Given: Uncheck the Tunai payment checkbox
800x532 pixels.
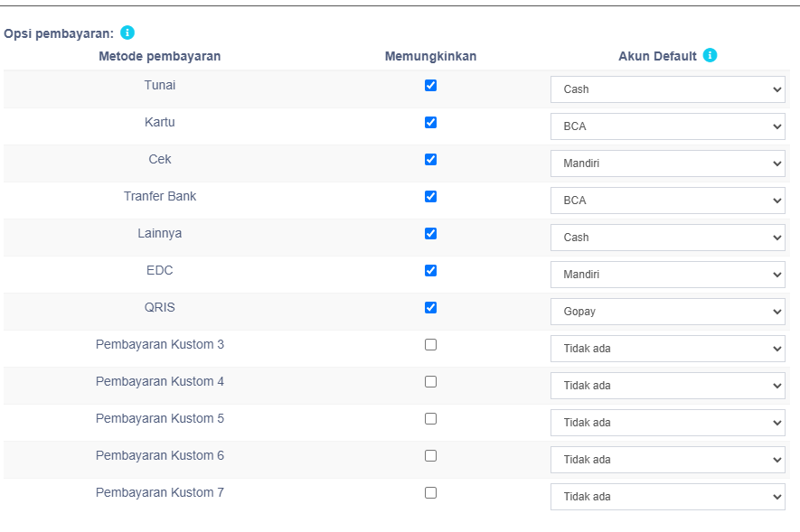Looking at the screenshot, I should pyautogui.click(x=430, y=85).
